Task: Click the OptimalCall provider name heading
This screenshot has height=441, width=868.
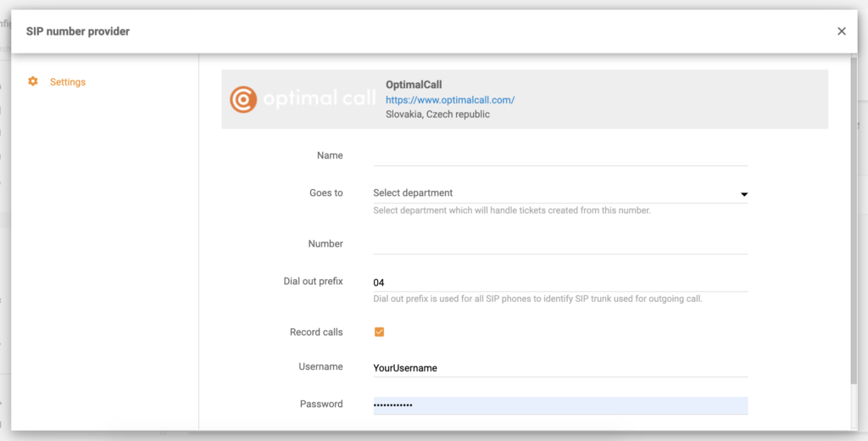Action: point(414,85)
